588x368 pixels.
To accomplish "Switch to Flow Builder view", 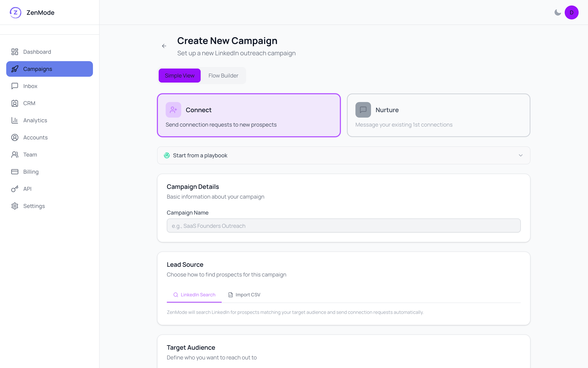I will (x=223, y=76).
